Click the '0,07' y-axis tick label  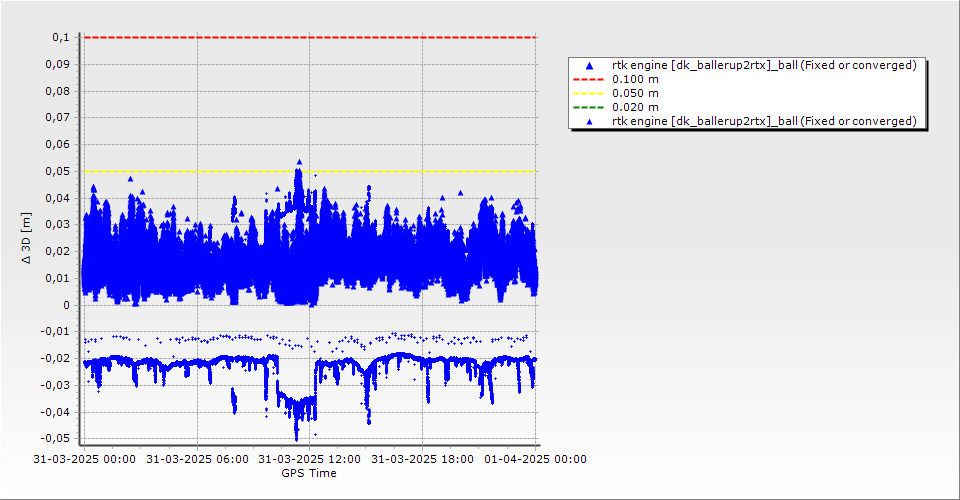tap(58, 118)
